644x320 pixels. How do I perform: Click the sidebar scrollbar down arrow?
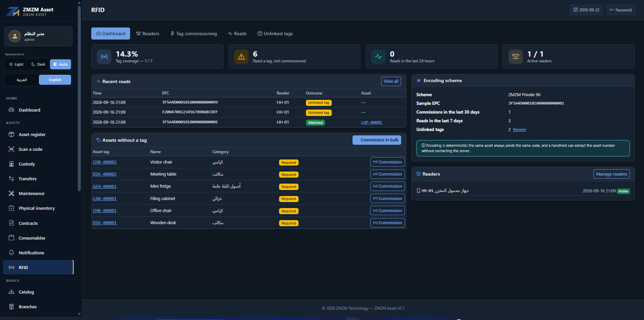click(79, 314)
